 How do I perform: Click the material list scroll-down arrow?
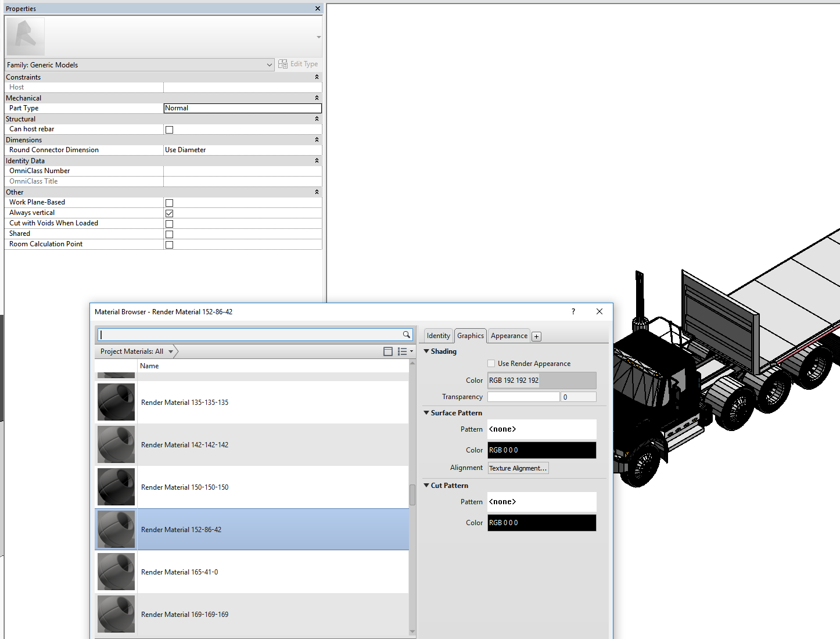coord(412,631)
